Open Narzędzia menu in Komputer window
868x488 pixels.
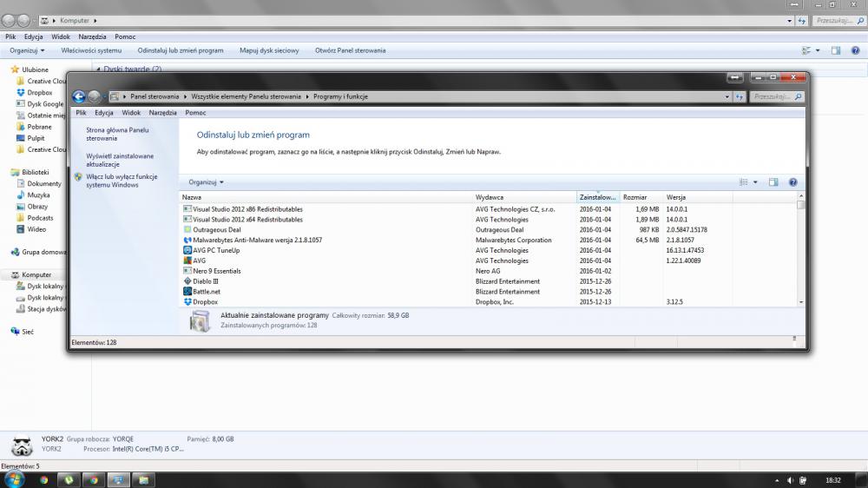point(92,37)
